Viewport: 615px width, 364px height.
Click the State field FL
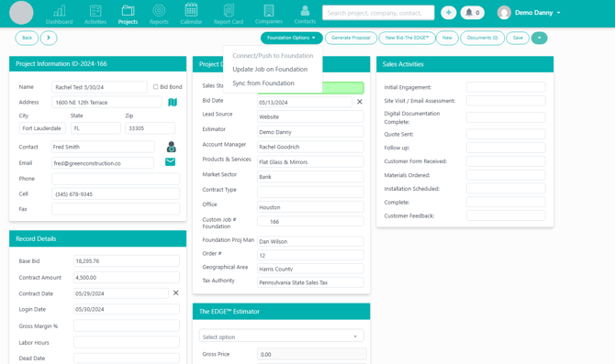pos(95,128)
